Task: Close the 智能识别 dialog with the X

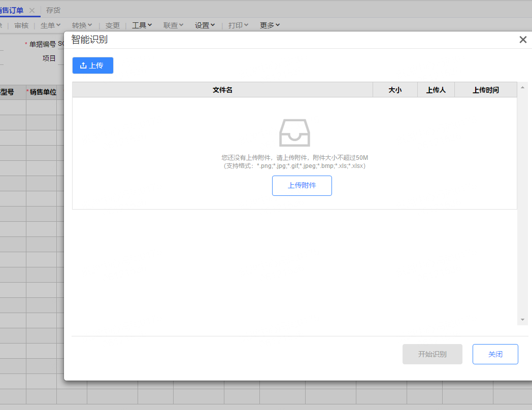Action: click(x=523, y=40)
